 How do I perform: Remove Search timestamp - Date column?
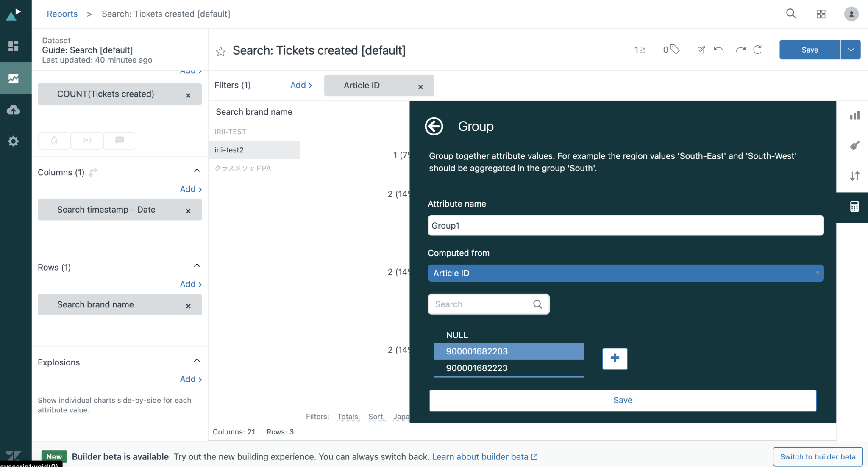(188, 211)
